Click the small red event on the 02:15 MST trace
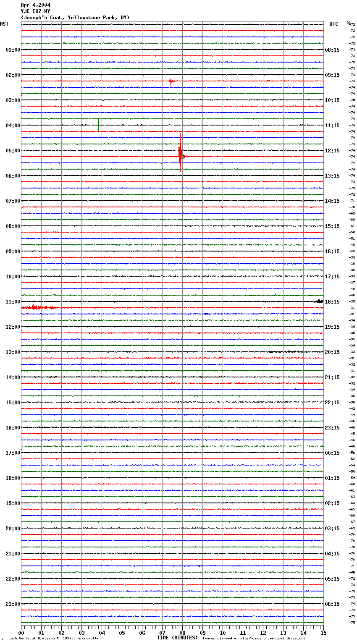Viewport: 357px width, 644px height. 172,81
